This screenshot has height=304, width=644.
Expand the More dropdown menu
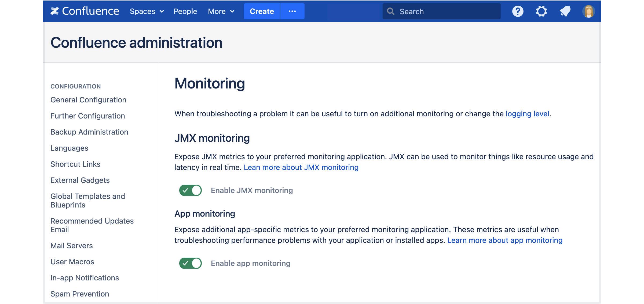pos(221,11)
